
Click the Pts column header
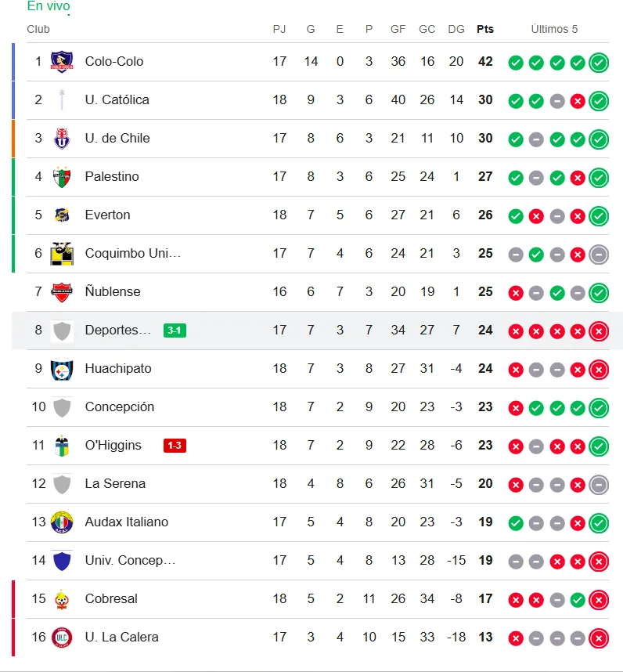point(485,29)
